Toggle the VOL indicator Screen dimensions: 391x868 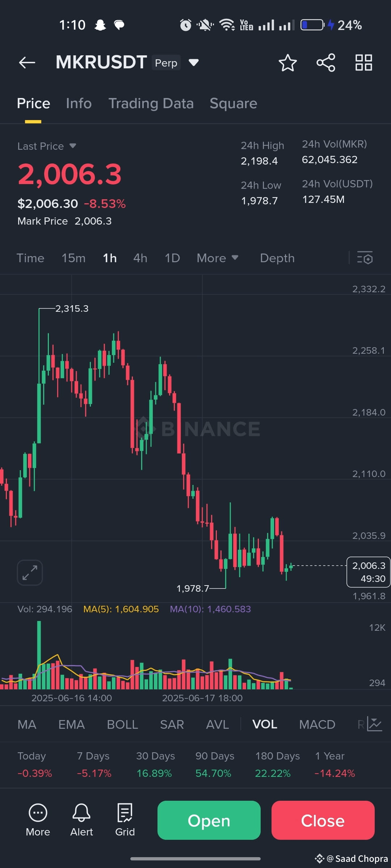coord(265,724)
